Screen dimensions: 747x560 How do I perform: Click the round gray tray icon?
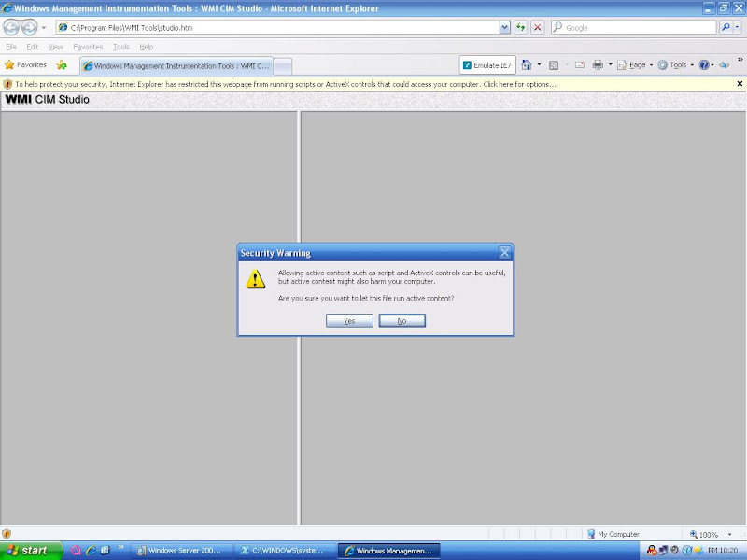point(674,550)
